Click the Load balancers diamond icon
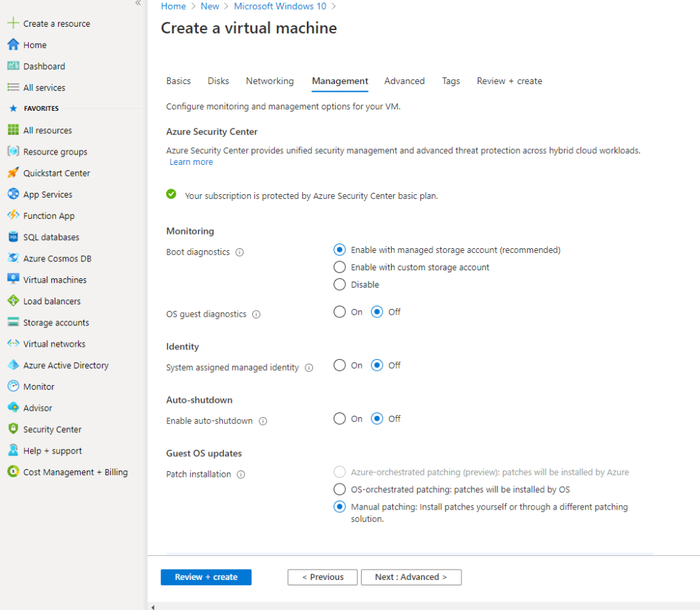 (14, 300)
